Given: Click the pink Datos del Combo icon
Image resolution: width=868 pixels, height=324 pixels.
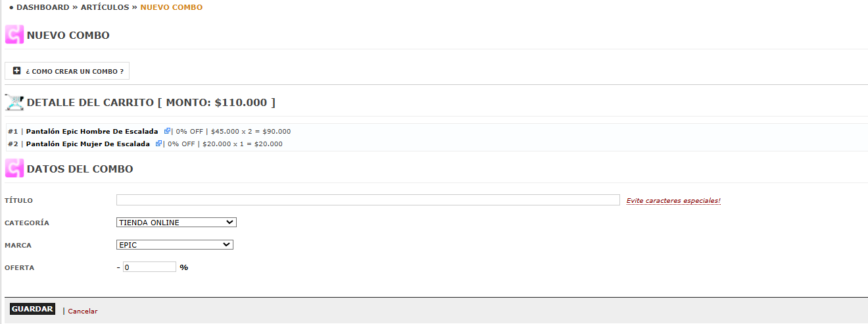Looking at the screenshot, I should [x=14, y=169].
